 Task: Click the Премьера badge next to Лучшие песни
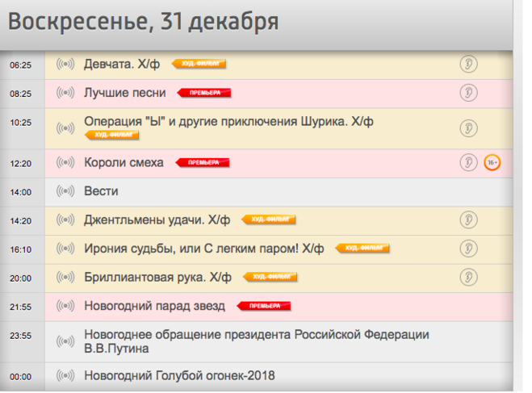[x=204, y=93]
